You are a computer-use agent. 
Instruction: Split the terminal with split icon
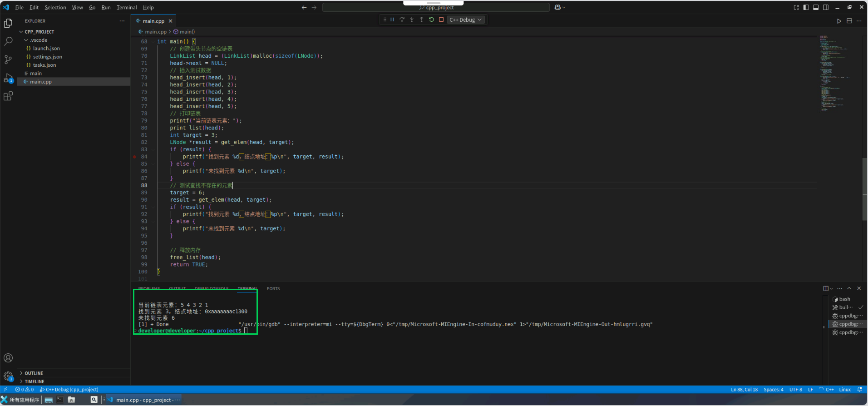[x=826, y=288]
